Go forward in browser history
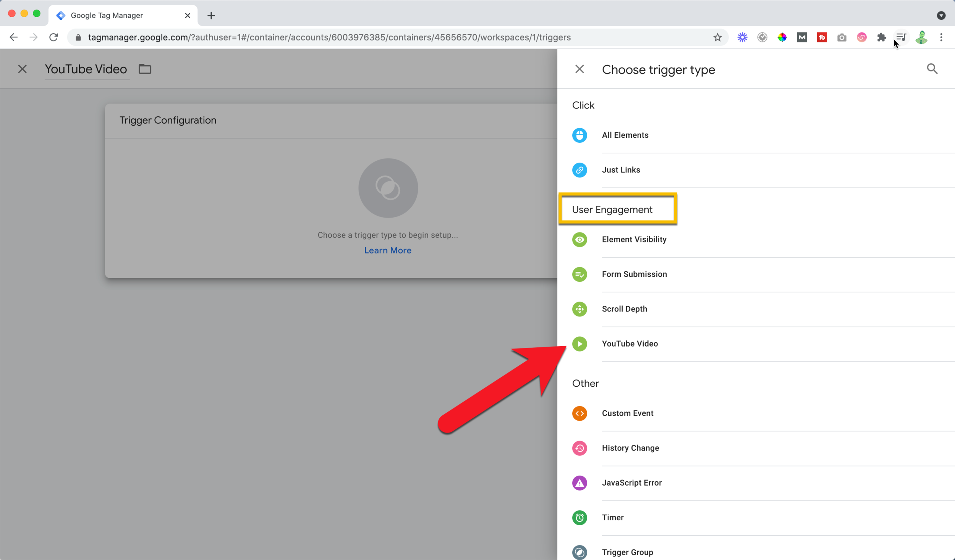 pos(34,37)
